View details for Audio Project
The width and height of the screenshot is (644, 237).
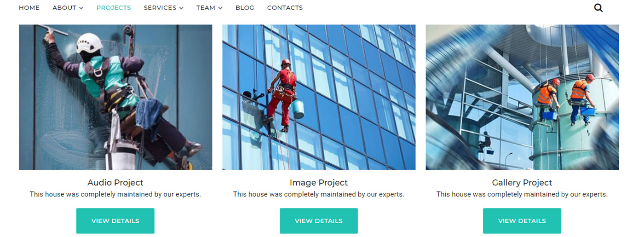click(x=115, y=221)
